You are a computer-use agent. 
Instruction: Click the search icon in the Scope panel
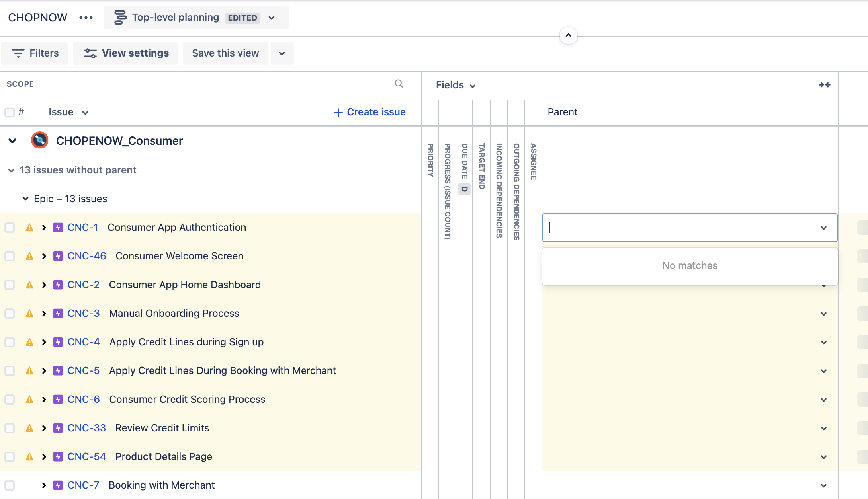point(399,84)
